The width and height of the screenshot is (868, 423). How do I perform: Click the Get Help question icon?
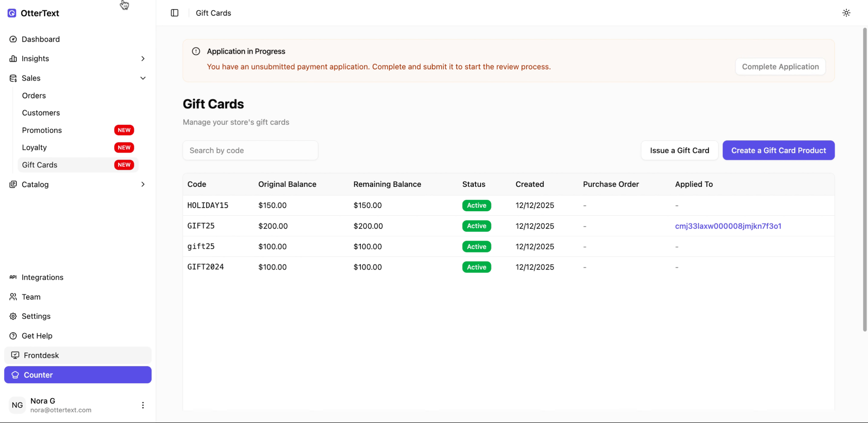(13, 336)
